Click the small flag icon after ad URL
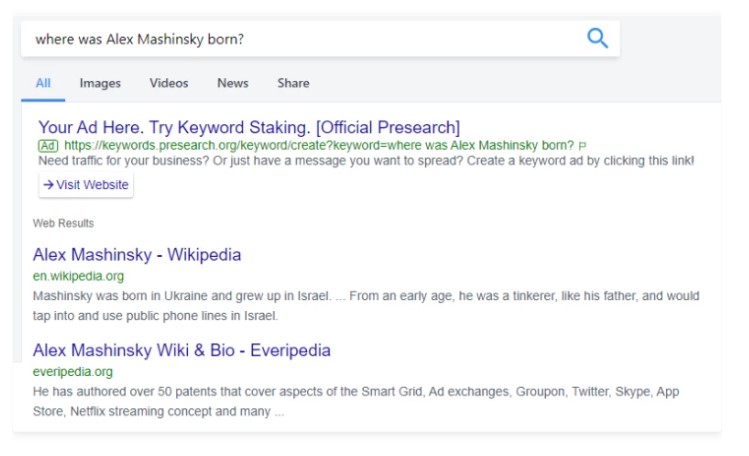The image size is (749, 456). (583, 145)
